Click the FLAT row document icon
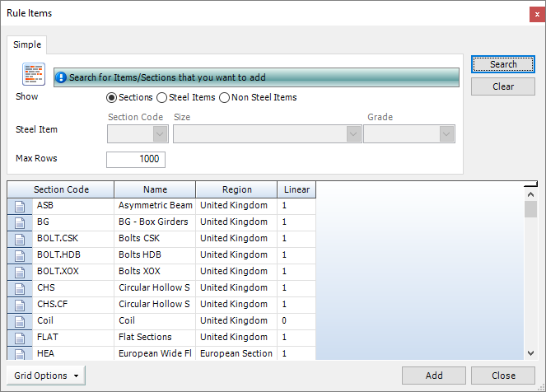Viewport: 546px width, 392px height. pos(20,338)
